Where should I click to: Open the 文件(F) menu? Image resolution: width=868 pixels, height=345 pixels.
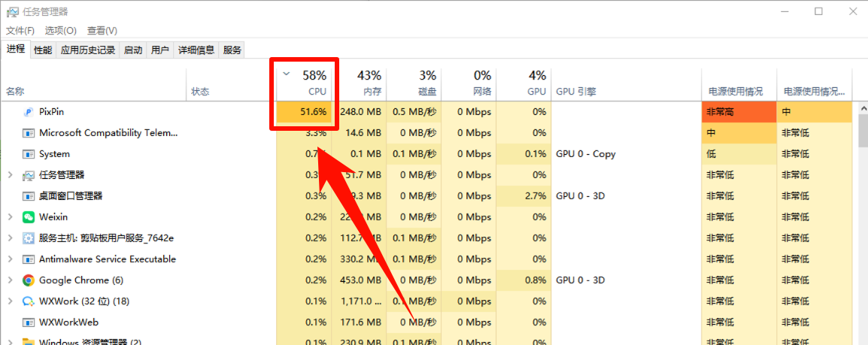20,30
